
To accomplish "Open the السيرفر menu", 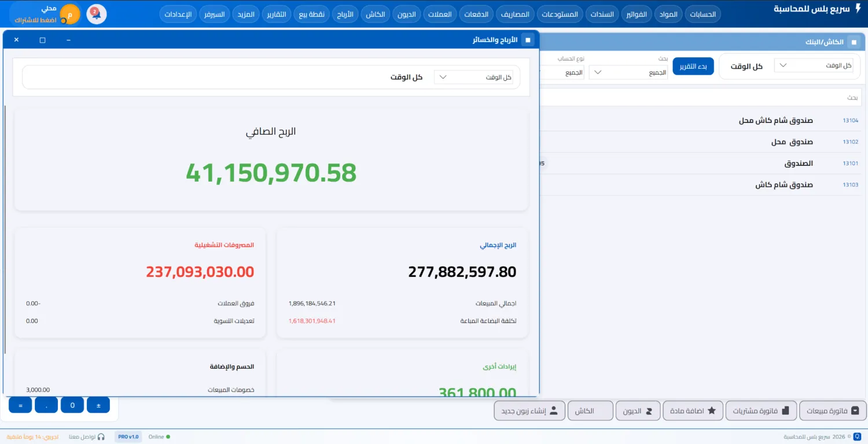I will [x=215, y=14].
